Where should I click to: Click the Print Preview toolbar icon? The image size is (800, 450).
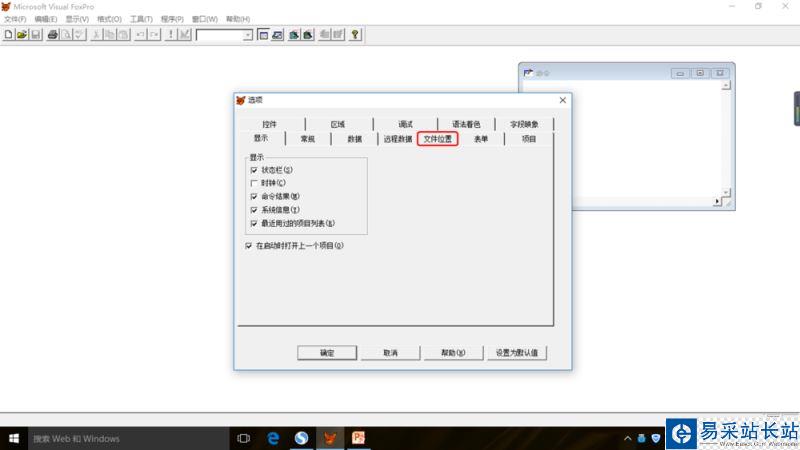pos(66,35)
